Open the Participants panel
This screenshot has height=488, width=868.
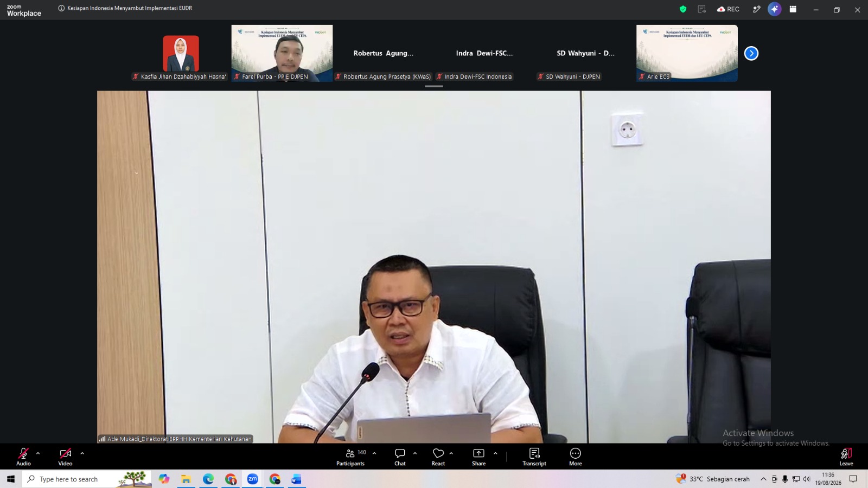[x=350, y=457]
